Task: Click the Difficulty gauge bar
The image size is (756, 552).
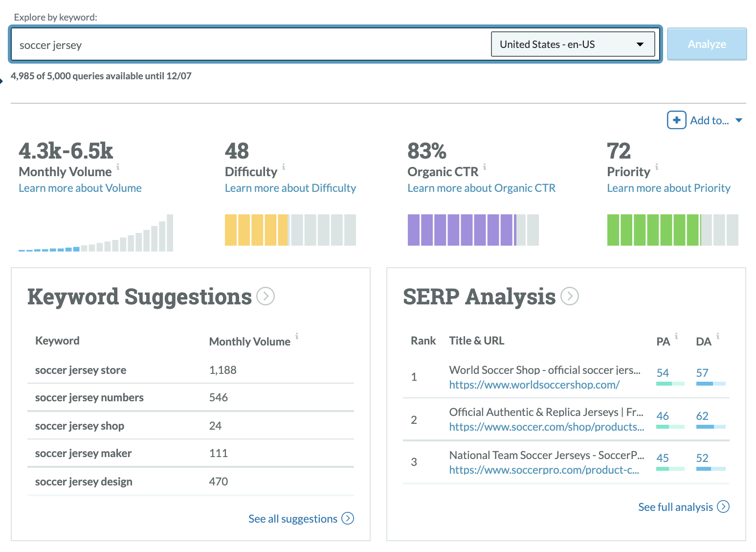Action: tap(290, 230)
